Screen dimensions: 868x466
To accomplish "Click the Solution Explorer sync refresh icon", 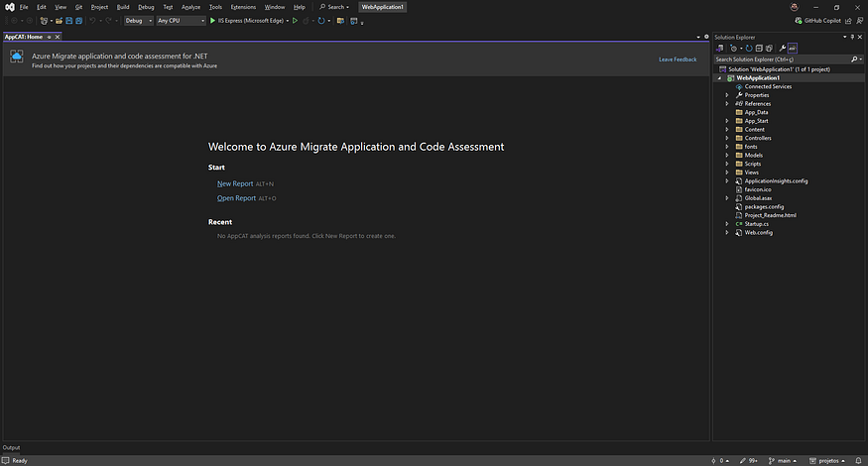I will click(x=749, y=49).
